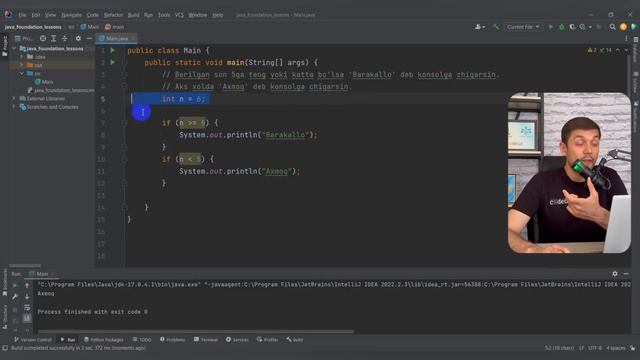Click the Profiler run icon
The image size is (640, 360).
tap(583, 27)
